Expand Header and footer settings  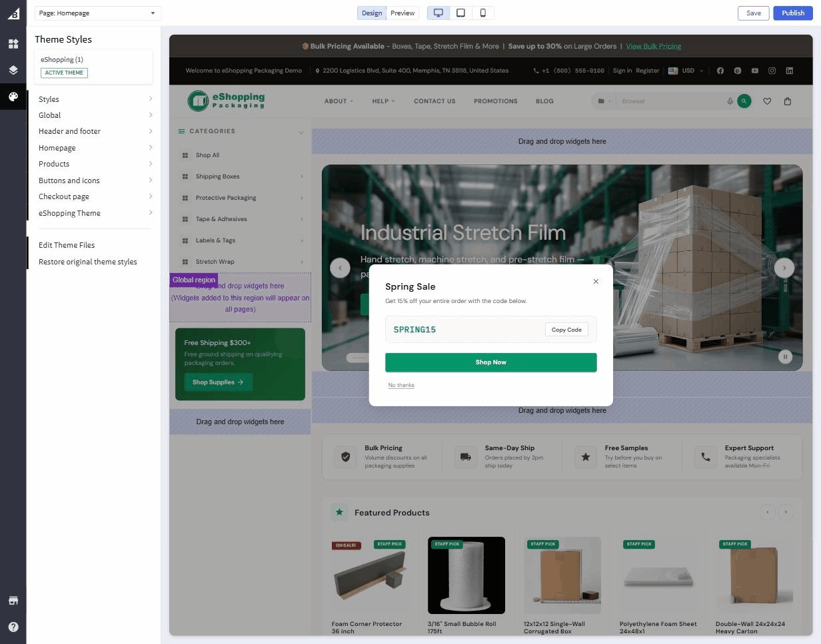94,131
